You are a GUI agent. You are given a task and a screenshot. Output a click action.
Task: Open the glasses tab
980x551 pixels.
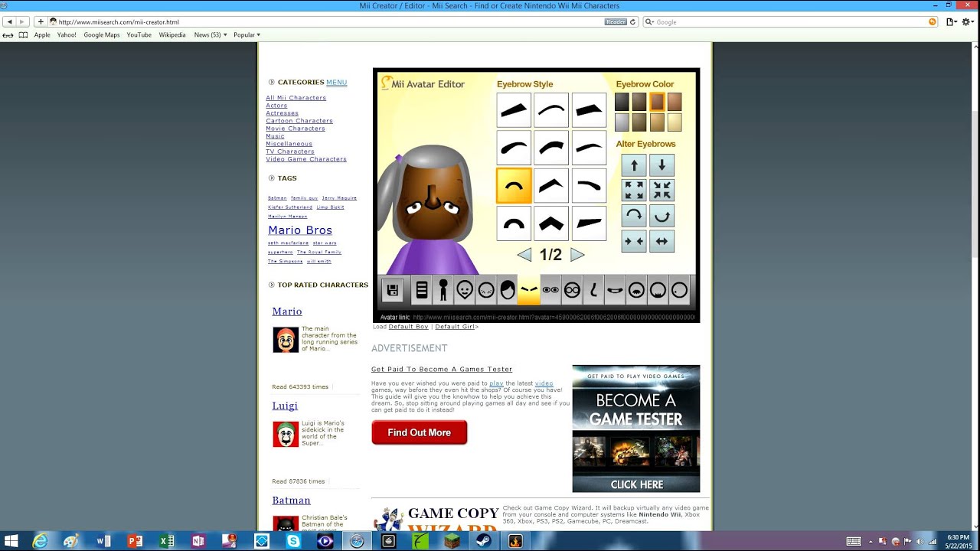click(x=572, y=290)
